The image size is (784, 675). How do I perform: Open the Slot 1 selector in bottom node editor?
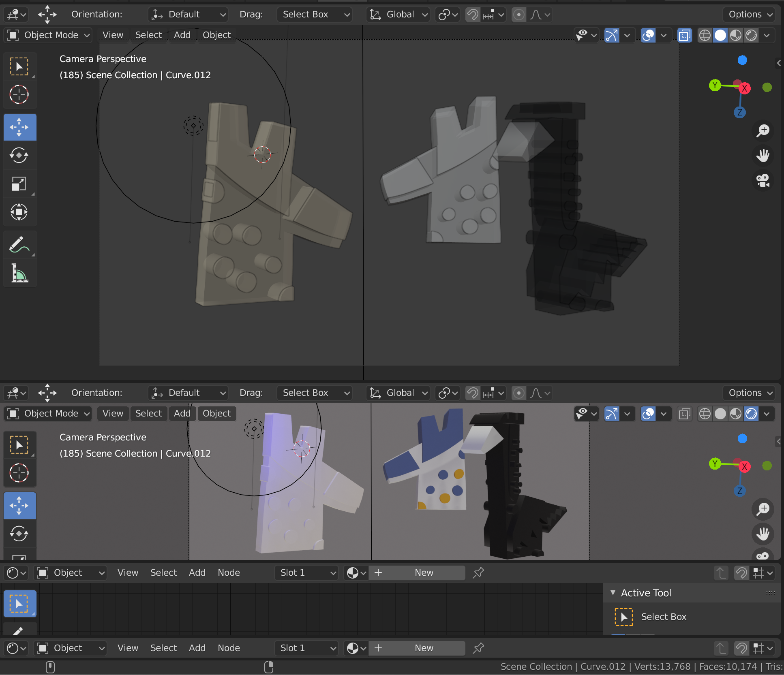pyautogui.click(x=307, y=648)
